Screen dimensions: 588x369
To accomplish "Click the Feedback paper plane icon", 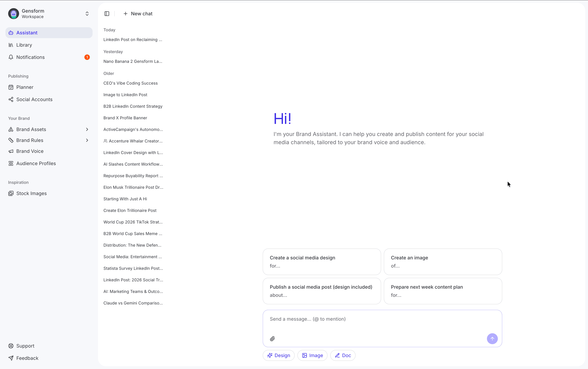I will point(11,358).
